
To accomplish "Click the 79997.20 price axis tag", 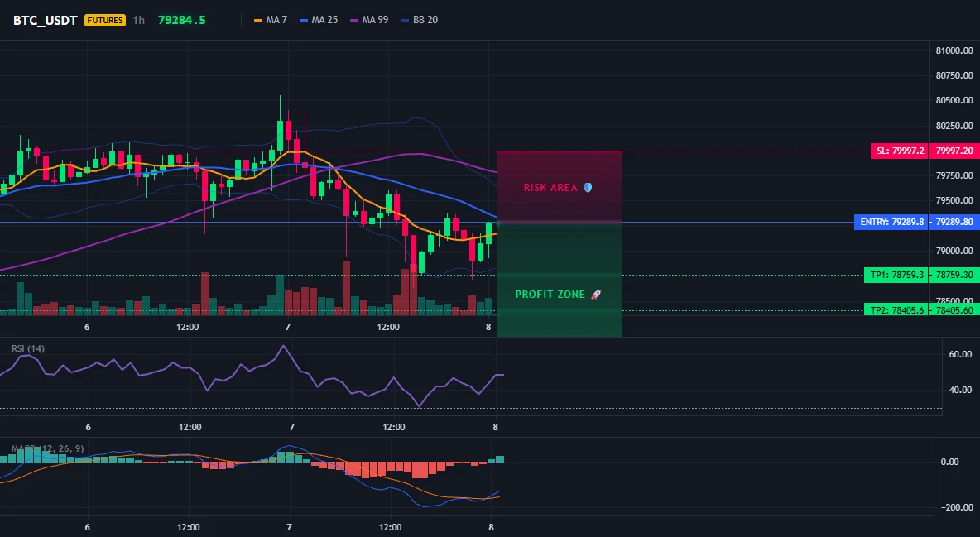I will 954,151.
